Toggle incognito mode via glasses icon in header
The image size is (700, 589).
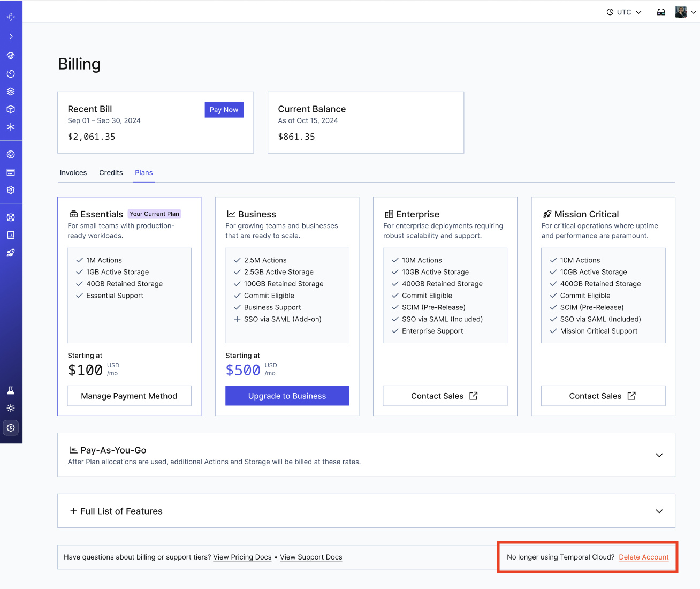(x=661, y=11)
